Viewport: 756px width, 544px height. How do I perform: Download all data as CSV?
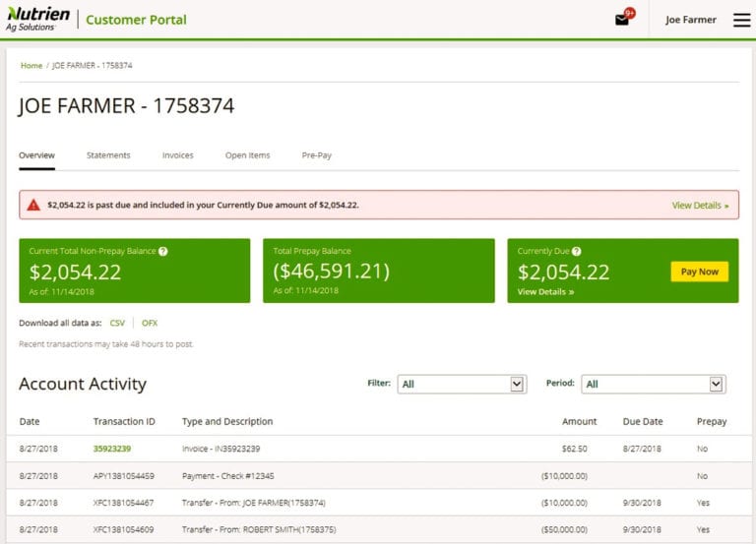coord(117,323)
